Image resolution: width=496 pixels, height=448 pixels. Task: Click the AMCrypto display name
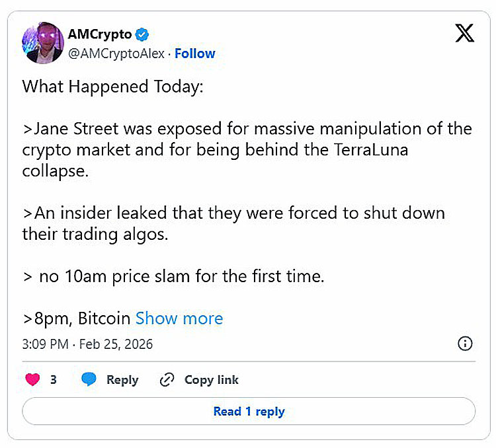coord(100,34)
